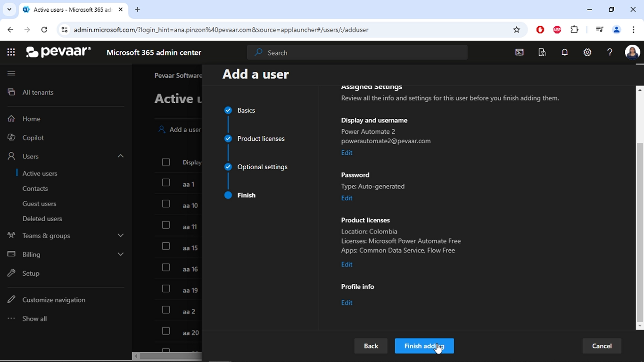The image size is (644, 362).
Task: Open the help question mark icon
Action: point(610,52)
